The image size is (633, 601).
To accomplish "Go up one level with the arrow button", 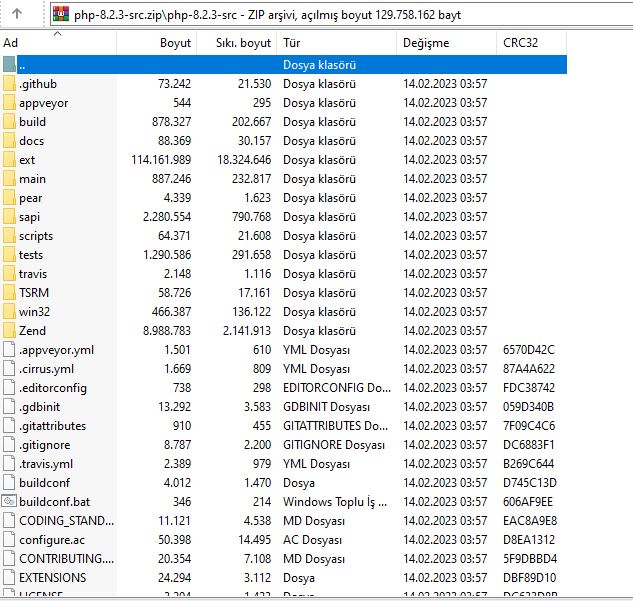I will pos(17,14).
